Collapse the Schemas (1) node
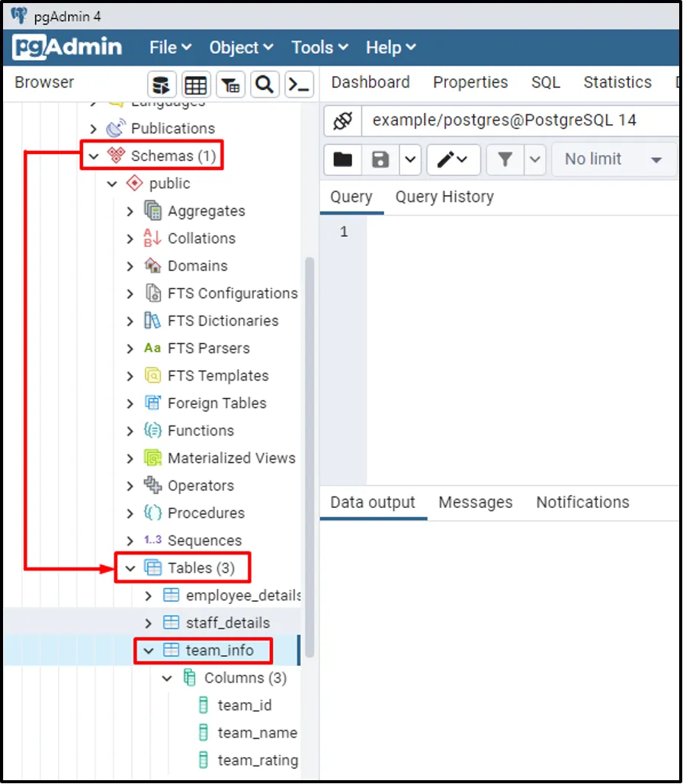The image size is (683, 784). pos(94,156)
